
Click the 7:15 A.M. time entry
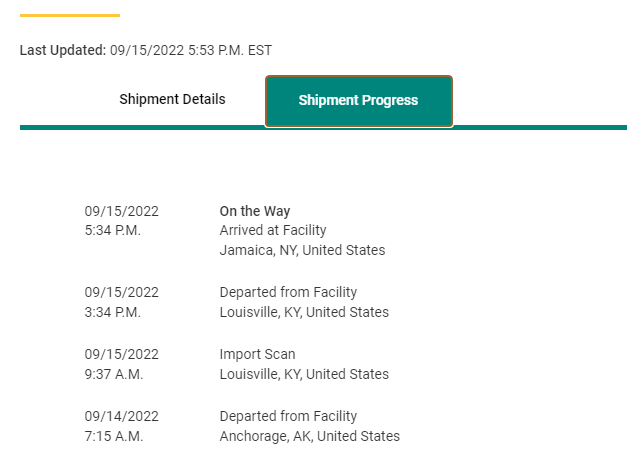[x=114, y=436]
